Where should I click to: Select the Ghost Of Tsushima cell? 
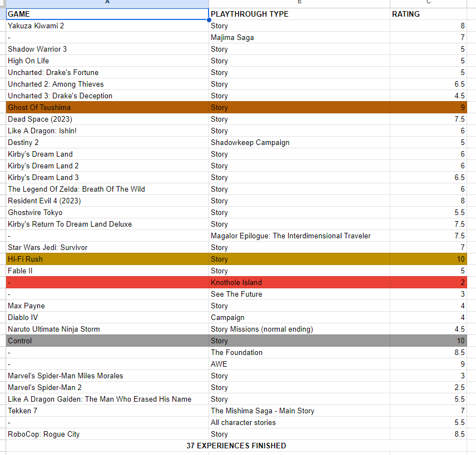point(107,107)
